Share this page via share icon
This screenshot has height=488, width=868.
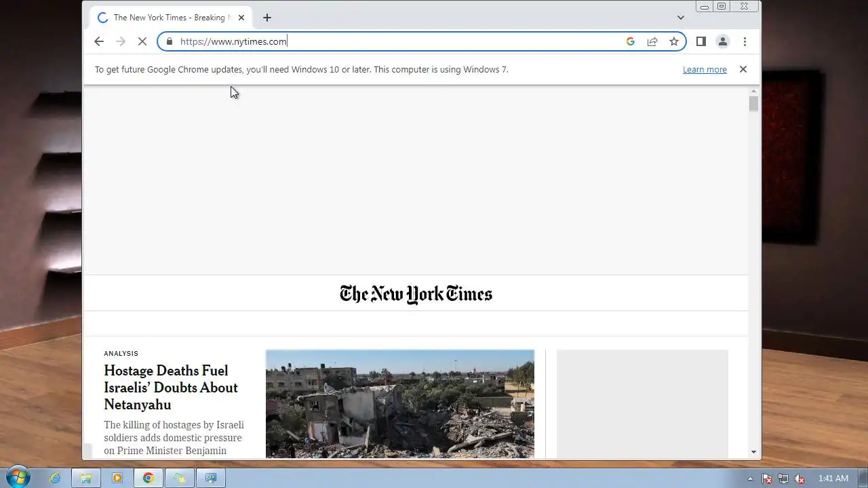click(x=652, y=41)
